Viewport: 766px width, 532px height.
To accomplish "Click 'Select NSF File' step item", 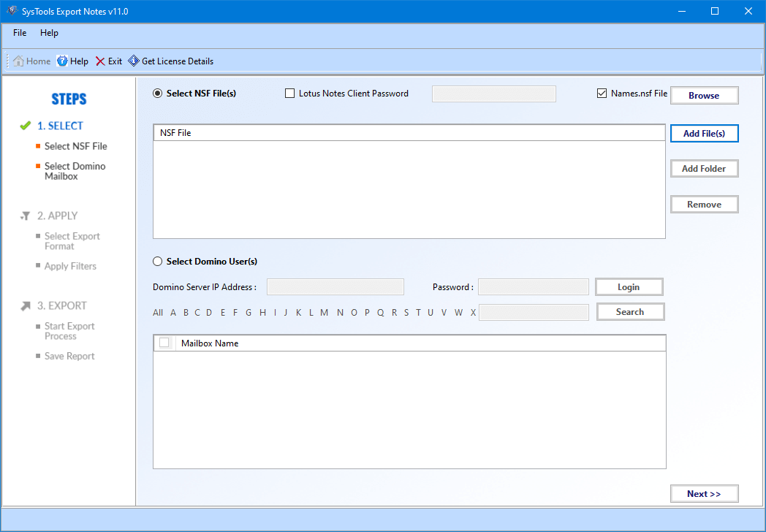I will pos(76,146).
